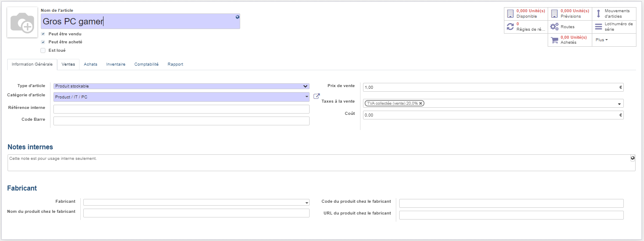
Task: Open the Type d'article dropdown
Action: pos(181,86)
